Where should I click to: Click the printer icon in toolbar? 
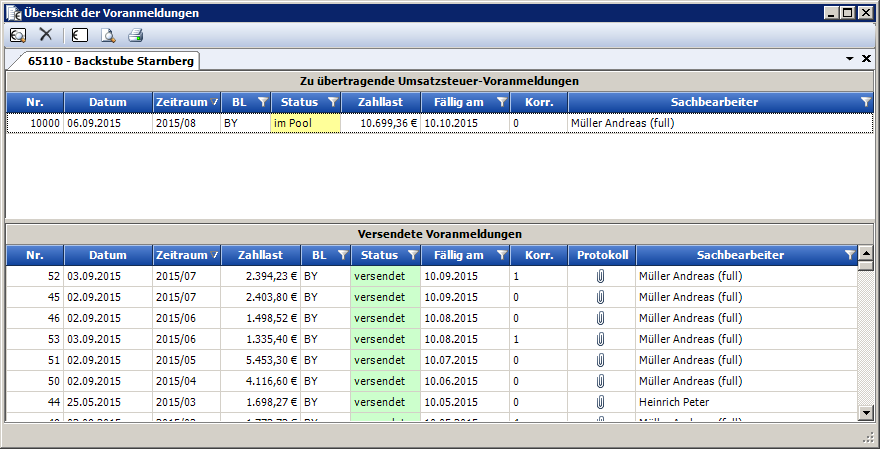tap(135, 35)
